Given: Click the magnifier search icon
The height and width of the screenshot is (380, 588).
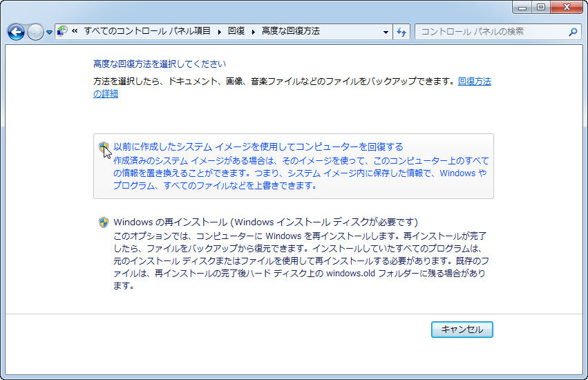Looking at the screenshot, I should (573, 32).
